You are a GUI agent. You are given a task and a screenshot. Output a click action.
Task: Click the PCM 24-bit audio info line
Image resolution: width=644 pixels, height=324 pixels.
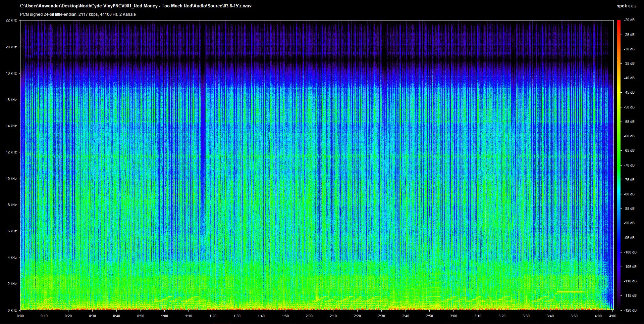tap(78, 14)
